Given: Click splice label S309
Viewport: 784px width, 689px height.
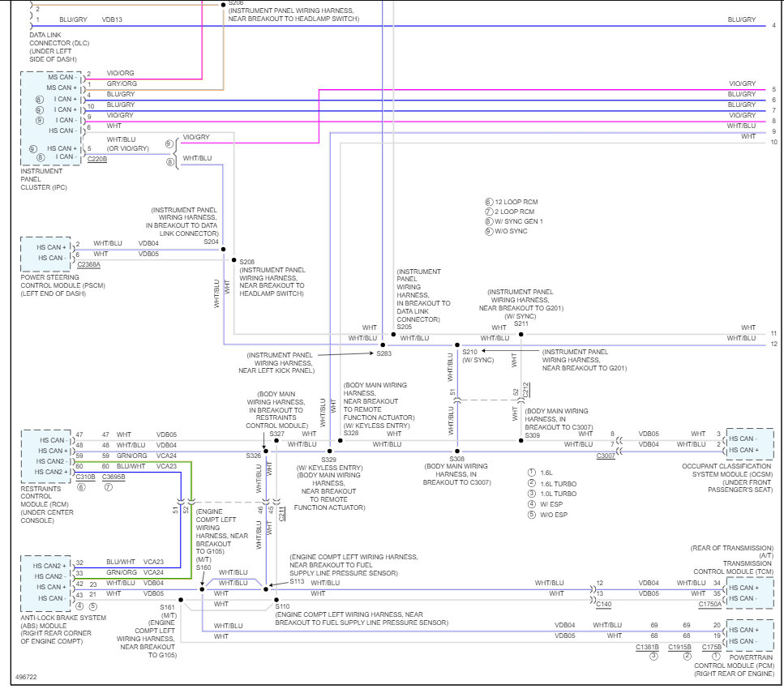Looking at the screenshot, I should 533,435.
